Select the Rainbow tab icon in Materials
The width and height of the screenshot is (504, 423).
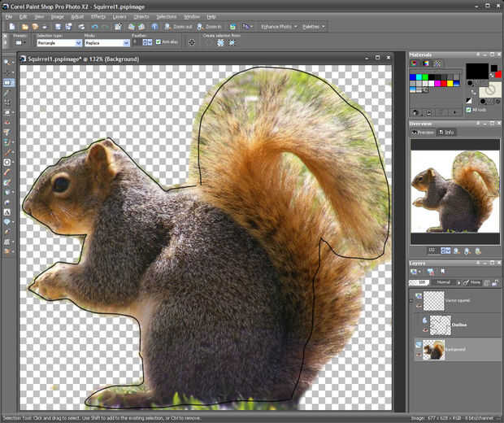coord(426,63)
